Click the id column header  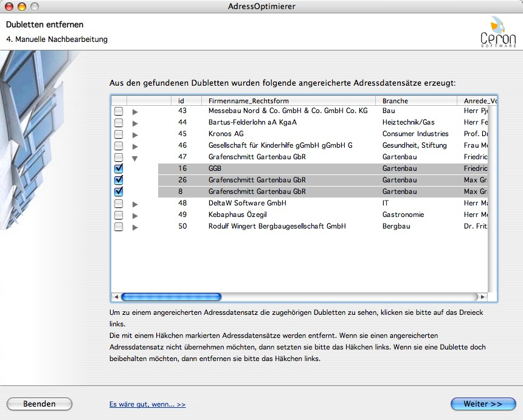[x=181, y=100]
